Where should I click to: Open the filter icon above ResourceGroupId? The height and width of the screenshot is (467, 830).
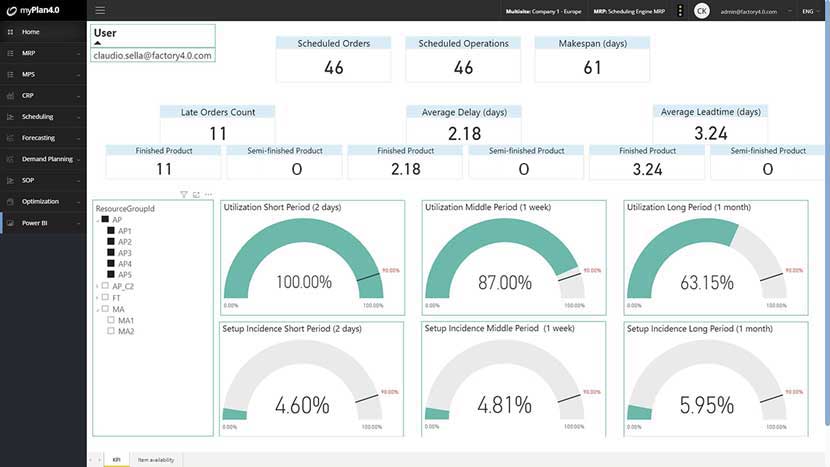coord(184,194)
